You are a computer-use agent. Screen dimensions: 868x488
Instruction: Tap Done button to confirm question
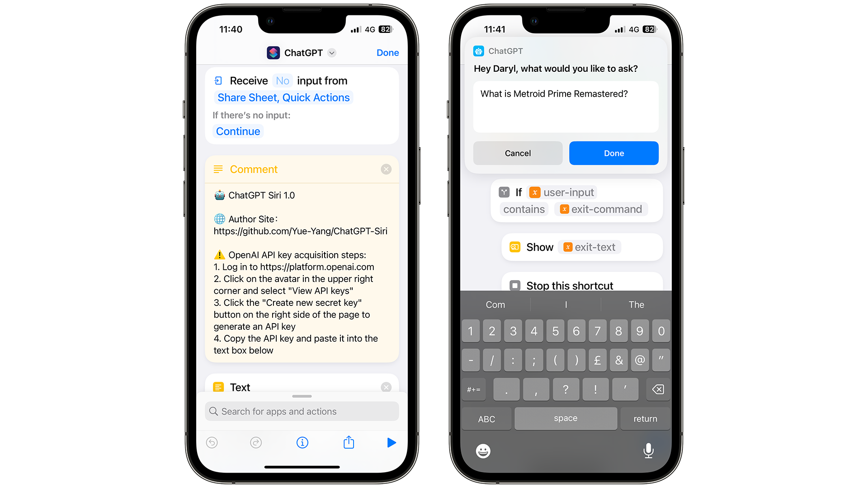tap(613, 153)
